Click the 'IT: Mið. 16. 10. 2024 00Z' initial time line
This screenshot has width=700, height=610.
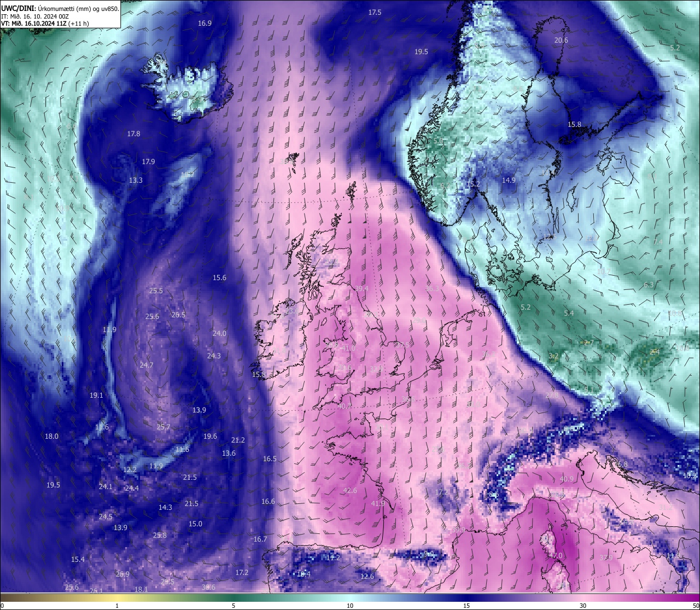click(x=35, y=16)
